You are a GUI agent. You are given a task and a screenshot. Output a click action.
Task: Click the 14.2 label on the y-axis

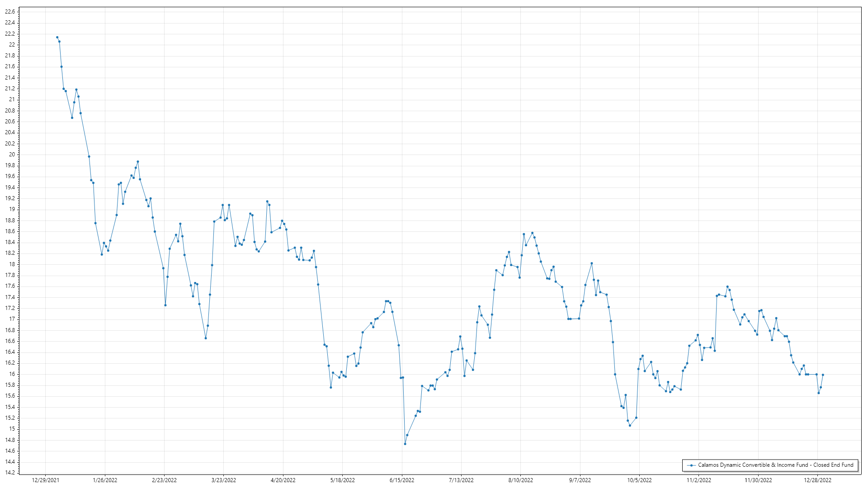point(9,473)
